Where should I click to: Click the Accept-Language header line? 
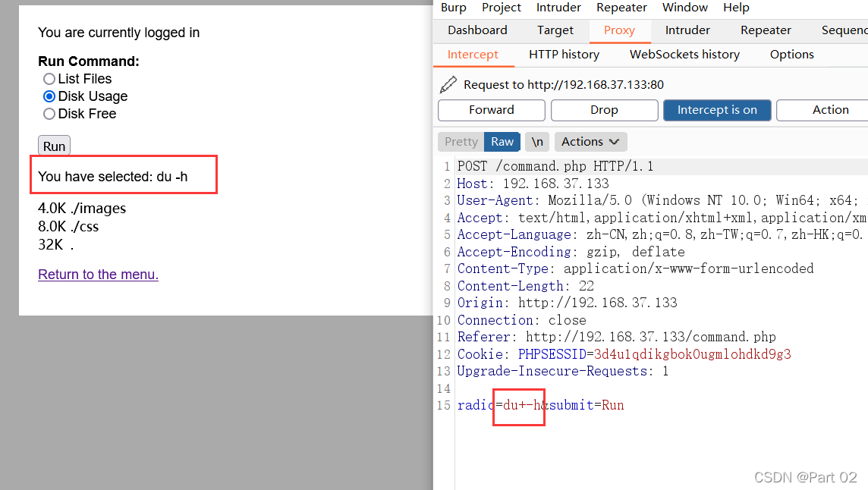[x=660, y=234]
